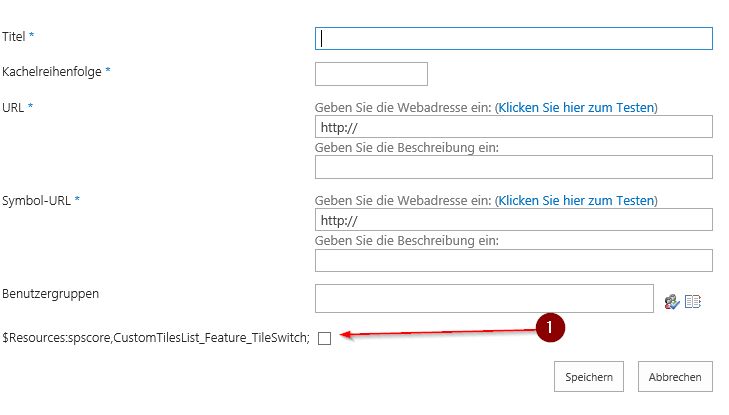Click the URL web address field
The width and height of the screenshot is (729, 415).
pos(513,127)
